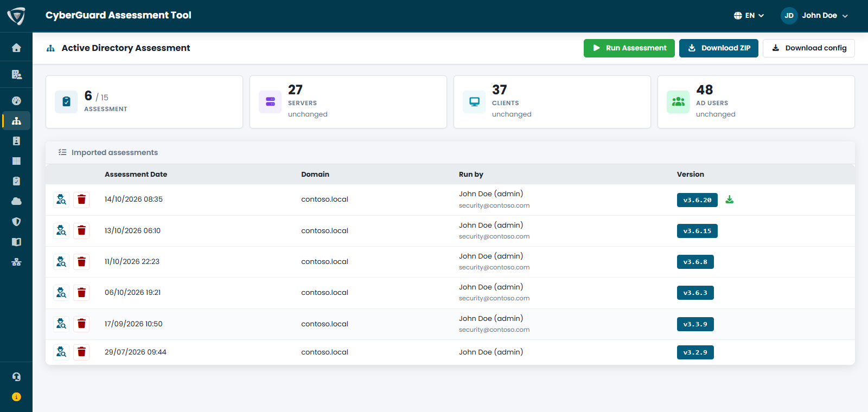
Task: Click the Domain column header
Action: (x=315, y=175)
